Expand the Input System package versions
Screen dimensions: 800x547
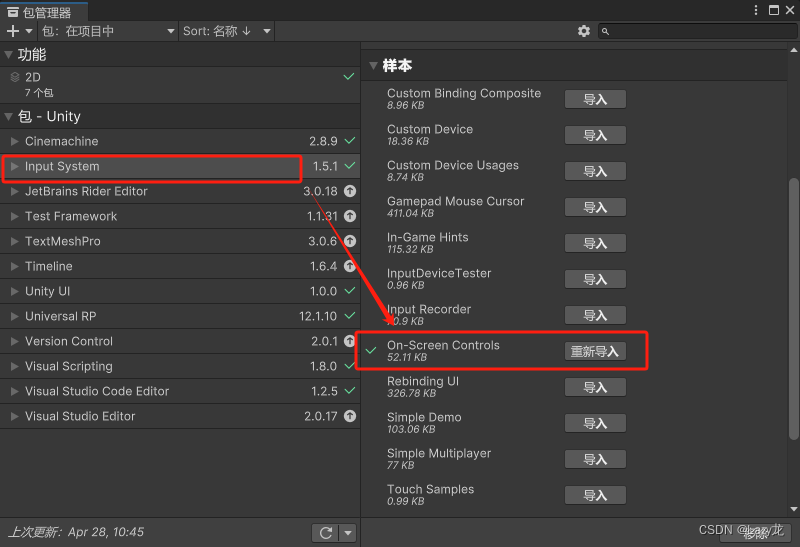point(15,166)
